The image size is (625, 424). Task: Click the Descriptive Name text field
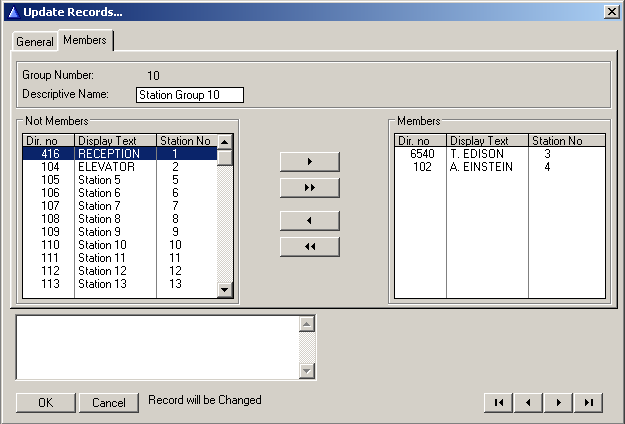click(x=189, y=95)
